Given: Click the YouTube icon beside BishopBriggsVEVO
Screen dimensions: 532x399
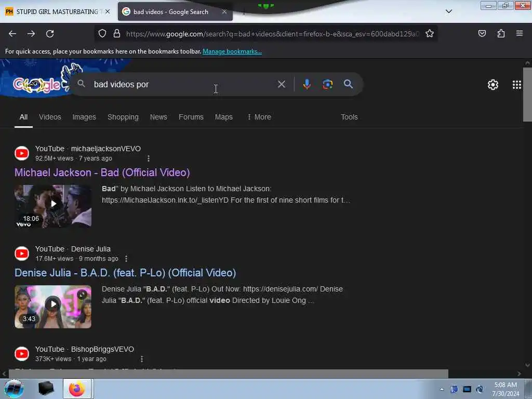Looking at the screenshot, I should tap(22, 354).
